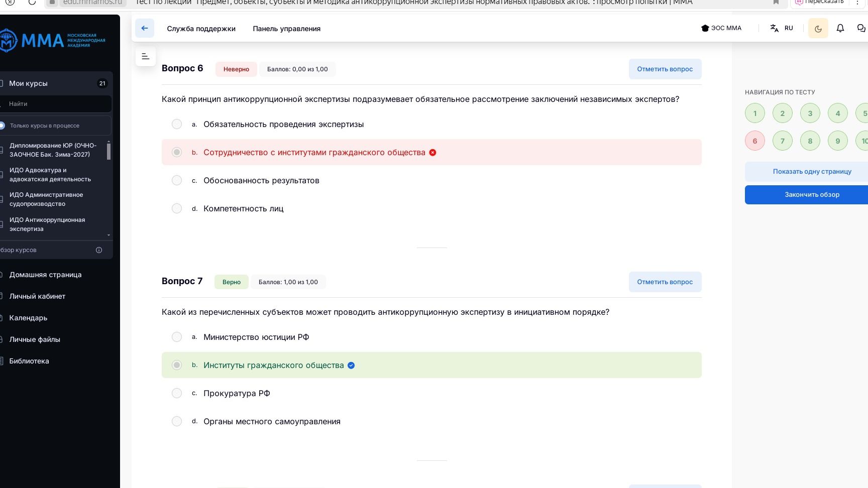The image size is (868, 488).
Task: Click the back arrow icon in top bar
Action: pyautogui.click(x=145, y=28)
